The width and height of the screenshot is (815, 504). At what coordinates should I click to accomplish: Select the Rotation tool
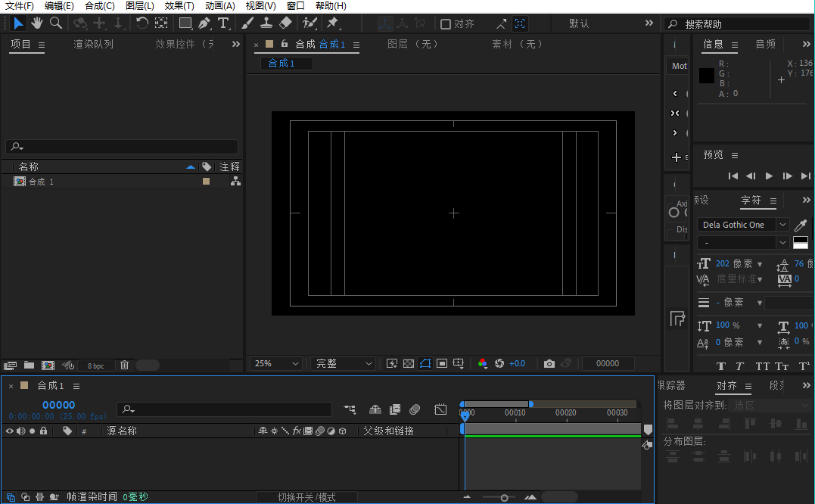[142, 23]
